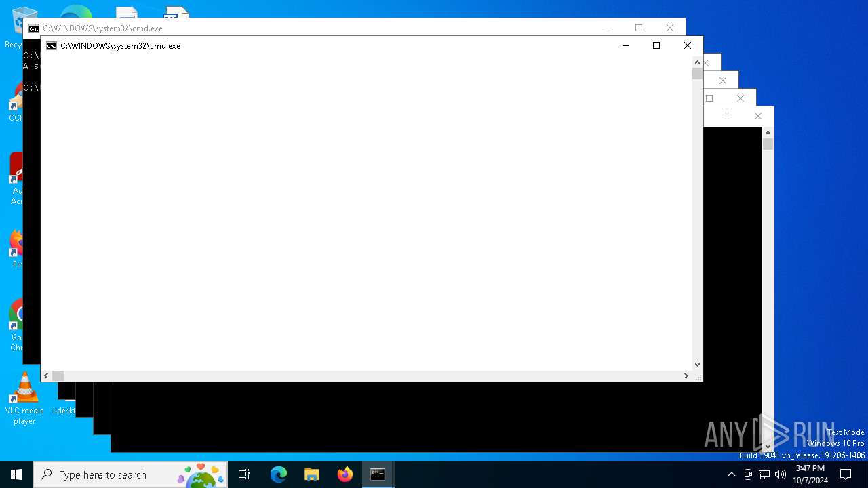868x488 pixels.
Task: Close the front cmd.exe window
Action: click(687, 45)
